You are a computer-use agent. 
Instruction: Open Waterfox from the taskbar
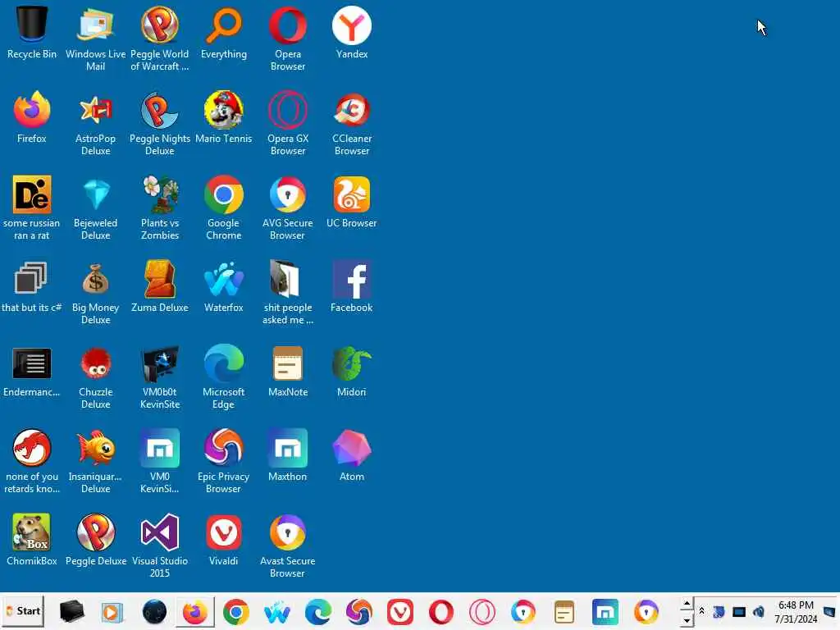click(277, 612)
